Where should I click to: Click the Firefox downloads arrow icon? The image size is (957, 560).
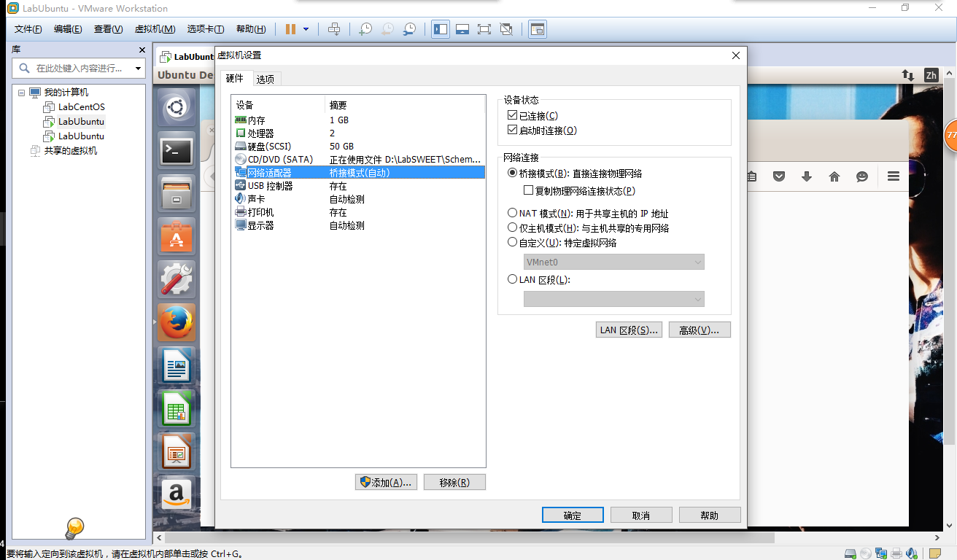tap(807, 176)
